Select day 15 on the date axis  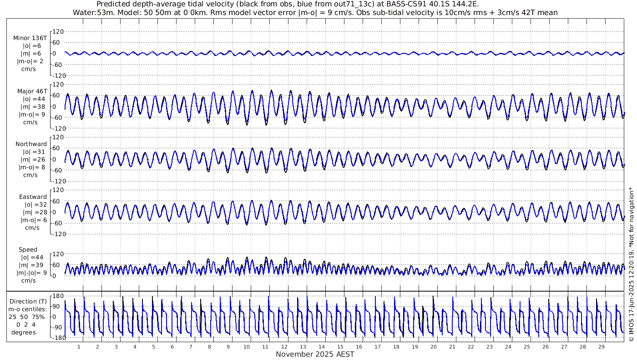pos(340,347)
